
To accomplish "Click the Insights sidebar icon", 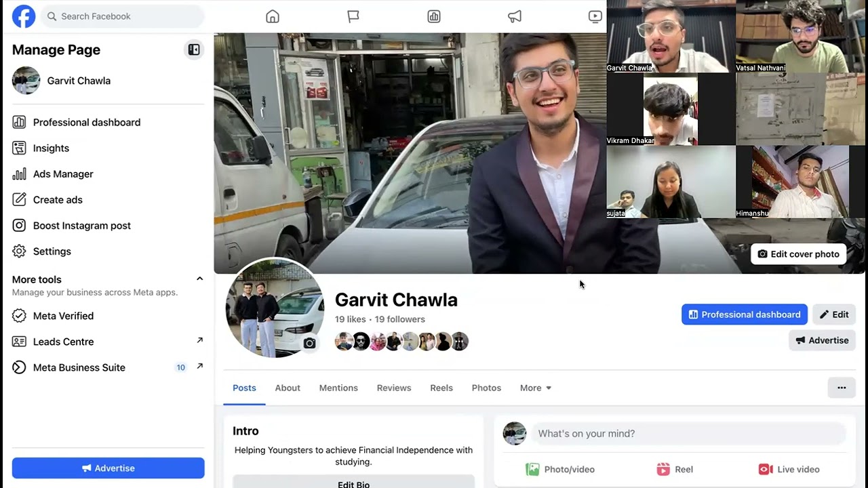I will pyautogui.click(x=20, y=148).
